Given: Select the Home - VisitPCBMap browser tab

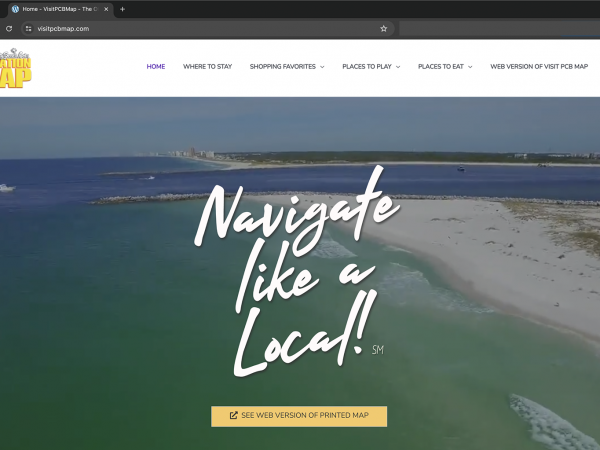Looking at the screenshot, I should tap(60, 9).
